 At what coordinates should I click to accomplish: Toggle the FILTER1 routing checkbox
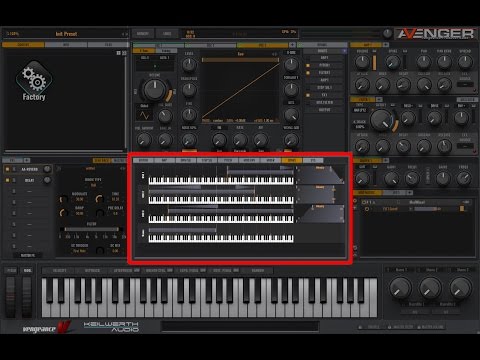(x=308, y=73)
